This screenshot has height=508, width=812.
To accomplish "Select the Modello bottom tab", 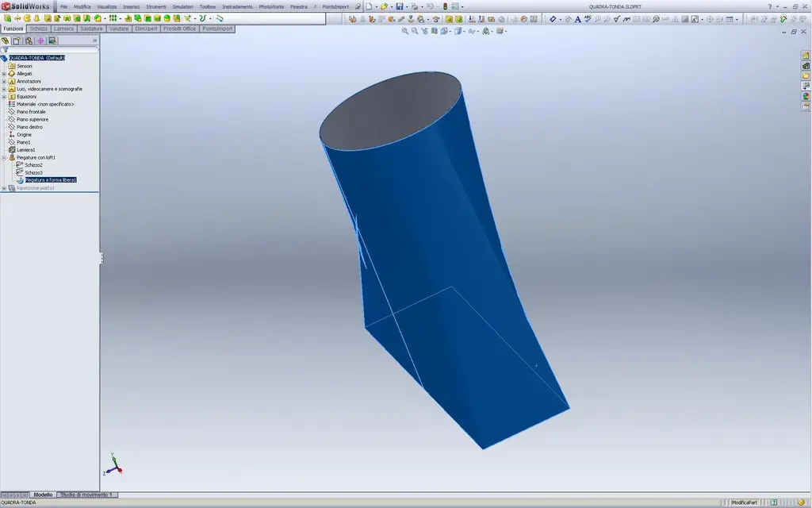I will 43,495.
